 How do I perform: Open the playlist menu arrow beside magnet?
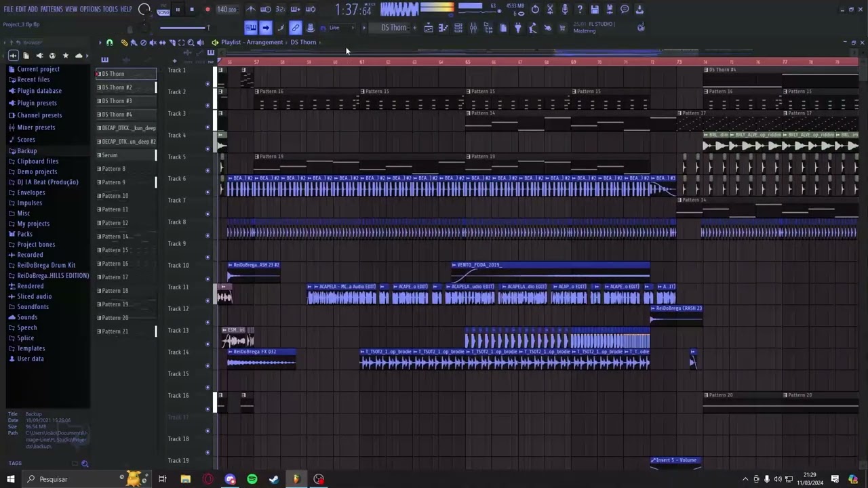pyautogui.click(x=100, y=43)
